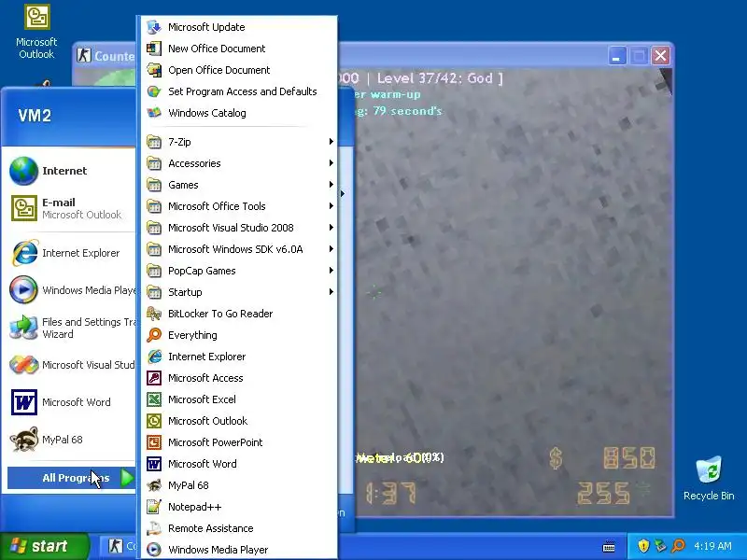This screenshot has height=560, width=747.
Task: Launch Microsoft Excel
Action: point(239,399)
